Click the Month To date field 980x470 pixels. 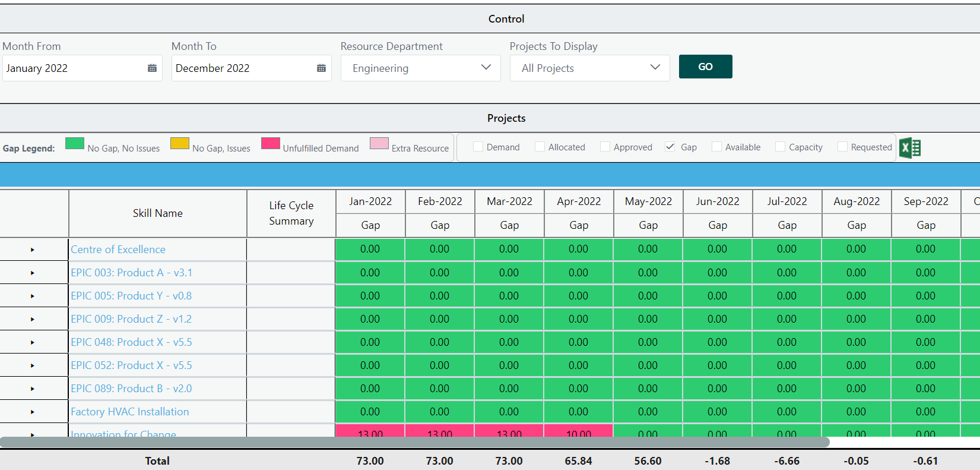tap(252, 68)
